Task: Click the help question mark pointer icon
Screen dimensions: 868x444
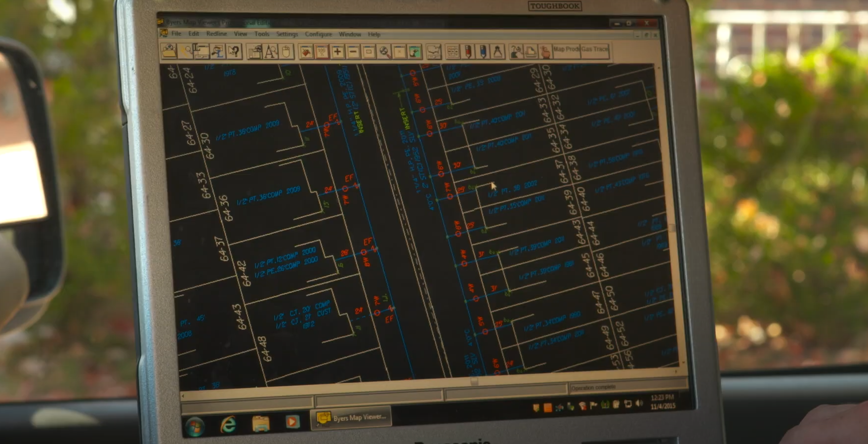Action: coord(233,51)
